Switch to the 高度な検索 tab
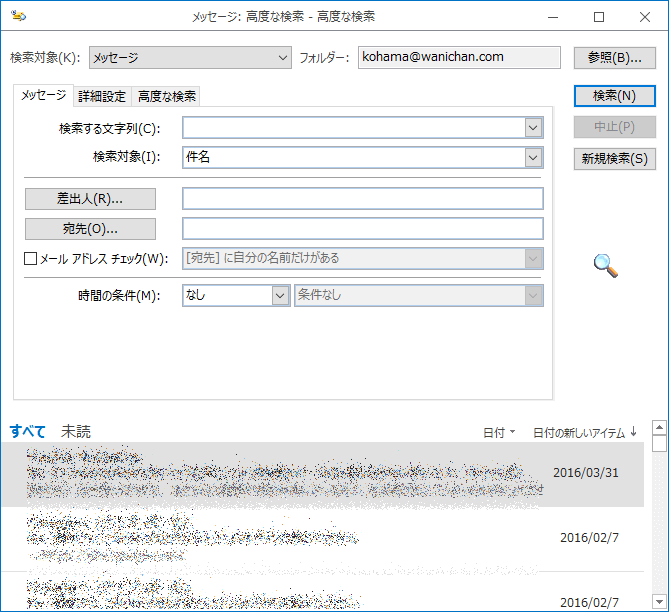This screenshot has width=669, height=612. click(167, 97)
